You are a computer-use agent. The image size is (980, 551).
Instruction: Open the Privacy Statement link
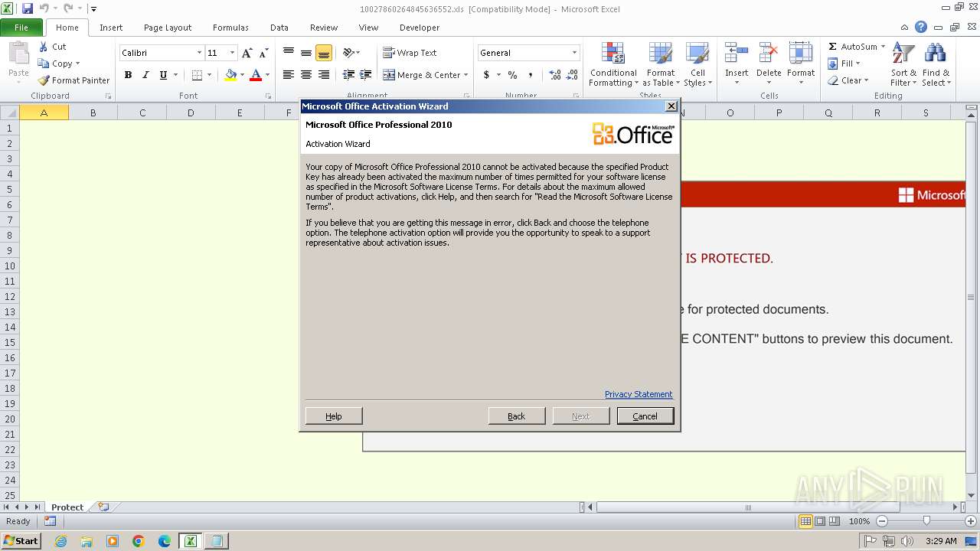tap(639, 394)
